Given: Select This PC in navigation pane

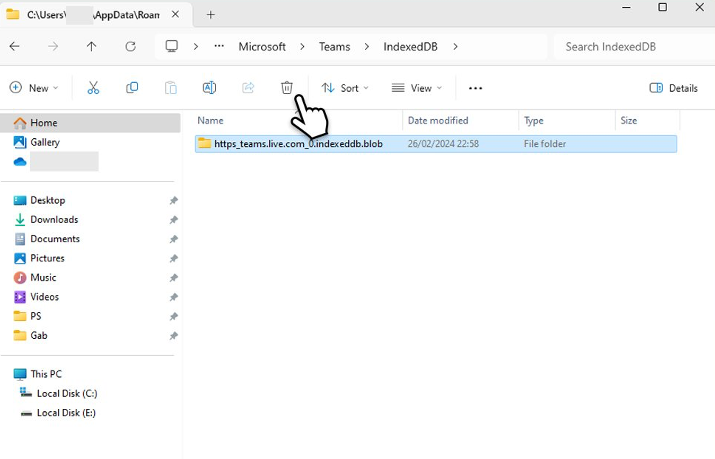Looking at the screenshot, I should [46, 374].
